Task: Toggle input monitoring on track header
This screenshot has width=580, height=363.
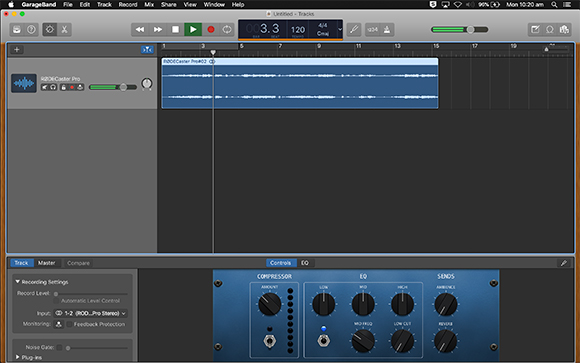Action: tap(80, 87)
